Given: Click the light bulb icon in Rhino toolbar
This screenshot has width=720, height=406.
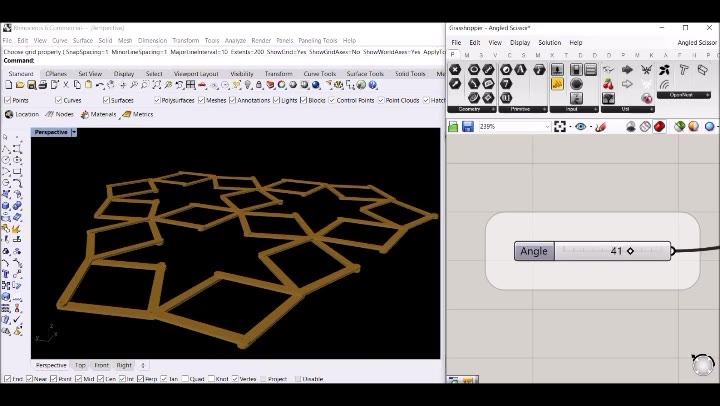Looking at the screenshot, I should [248, 85].
